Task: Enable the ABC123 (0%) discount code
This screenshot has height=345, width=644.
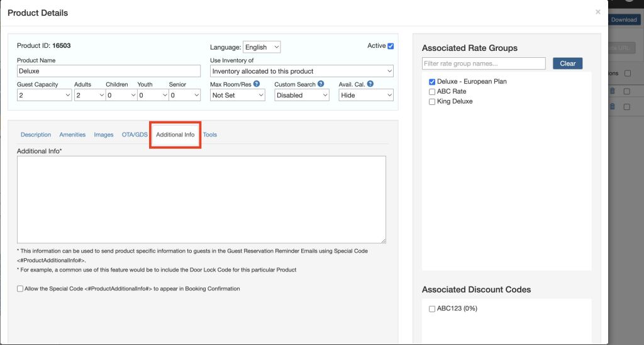Action: pos(431,309)
